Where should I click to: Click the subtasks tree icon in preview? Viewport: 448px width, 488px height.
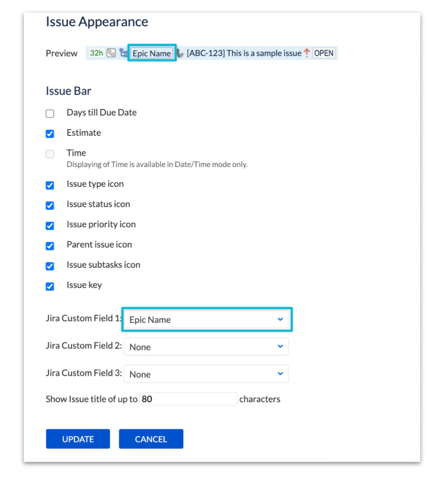124,53
